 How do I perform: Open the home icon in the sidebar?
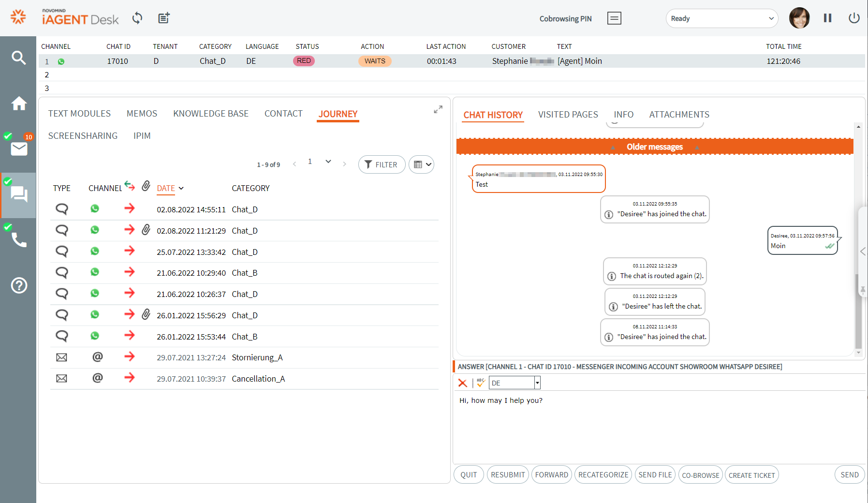[x=18, y=104]
